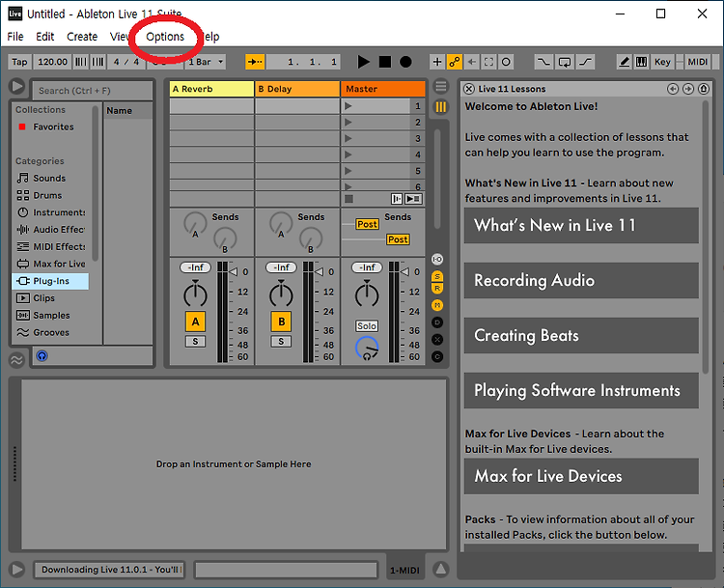Click the Master preview/cue volume knob
The height and width of the screenshot is (588, 724).
click(367, 349)
